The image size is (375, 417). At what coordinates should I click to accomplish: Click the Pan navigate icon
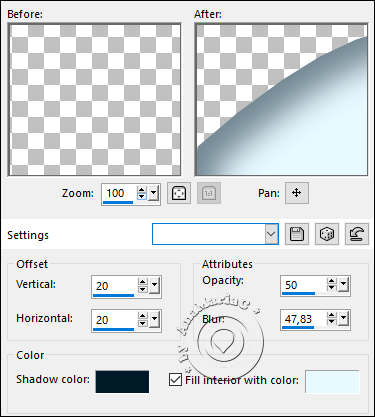click(297, 193)
